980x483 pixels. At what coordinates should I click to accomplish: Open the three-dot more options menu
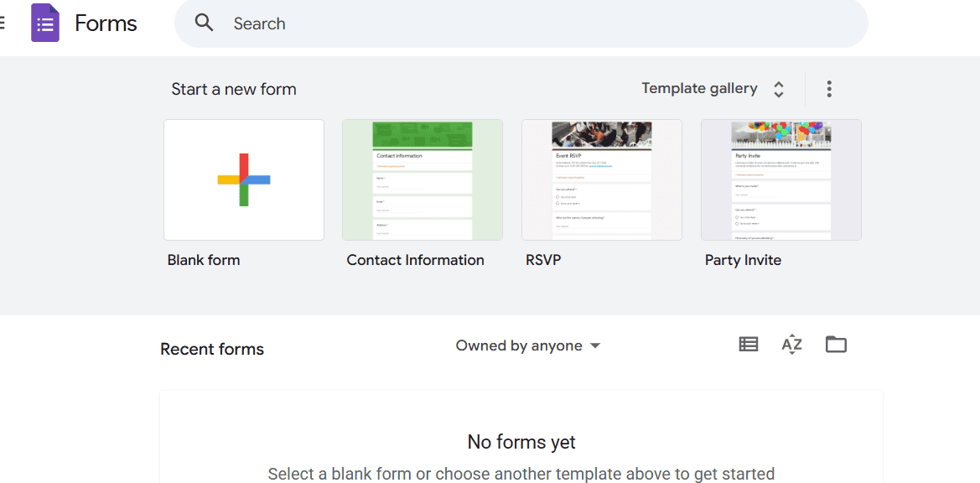[x=828, y=89]
